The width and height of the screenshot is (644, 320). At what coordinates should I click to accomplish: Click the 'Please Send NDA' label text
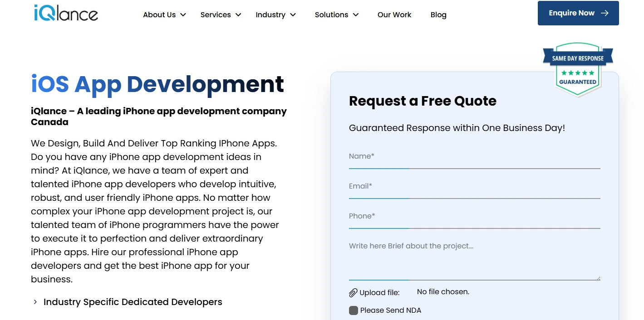(391, 310)
